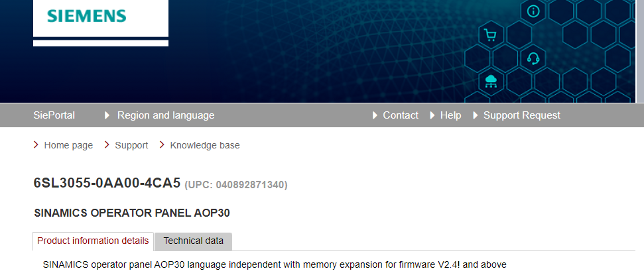Click the arrow before Knowledge base breadcrumb
This screenshot has width=644, height=279.
click(162, 145)
